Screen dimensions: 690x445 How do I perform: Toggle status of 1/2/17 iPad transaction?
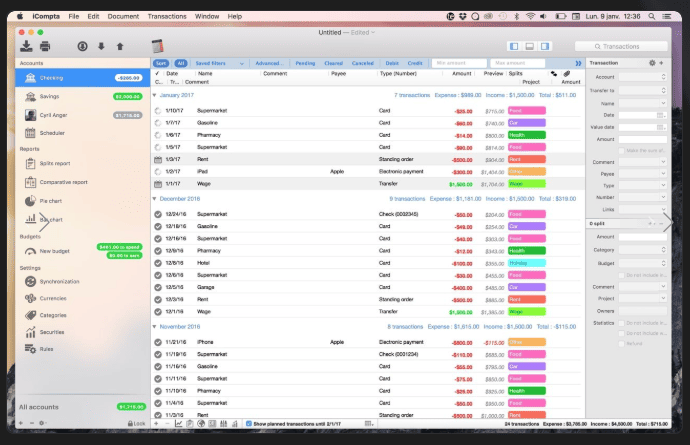158,172
